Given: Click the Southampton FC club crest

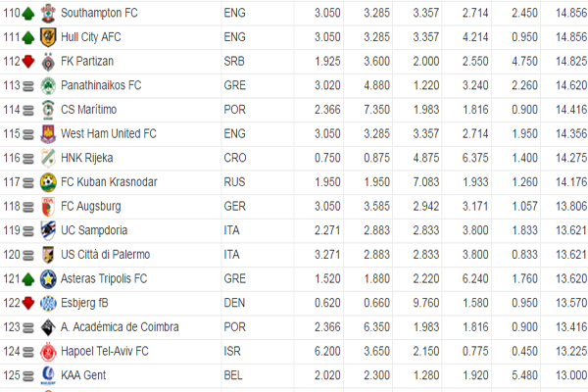Looking at the screenshot, I should coord(47,15).
